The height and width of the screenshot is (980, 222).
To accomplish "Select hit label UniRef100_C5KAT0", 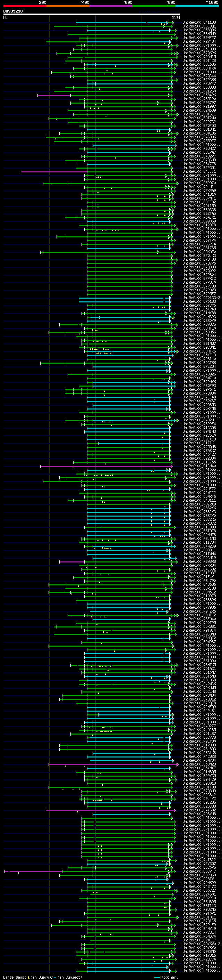I will [199, 252].
